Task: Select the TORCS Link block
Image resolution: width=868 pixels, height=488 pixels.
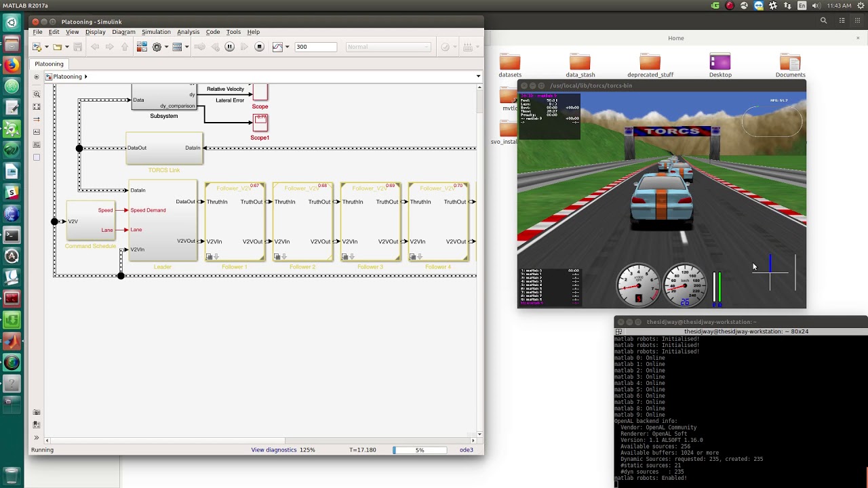Action: click(x=164, y=148)
